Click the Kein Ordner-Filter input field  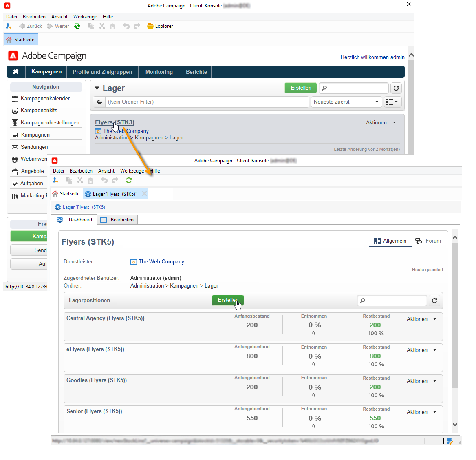point(207,102)
